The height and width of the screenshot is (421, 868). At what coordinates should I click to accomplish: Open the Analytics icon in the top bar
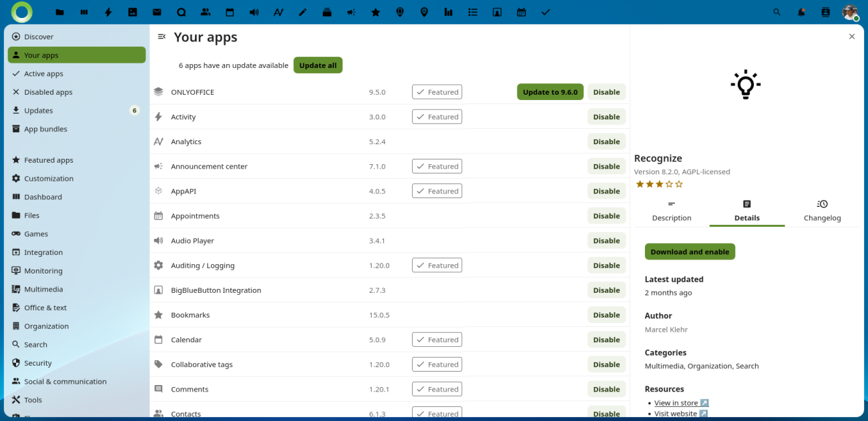278,12
